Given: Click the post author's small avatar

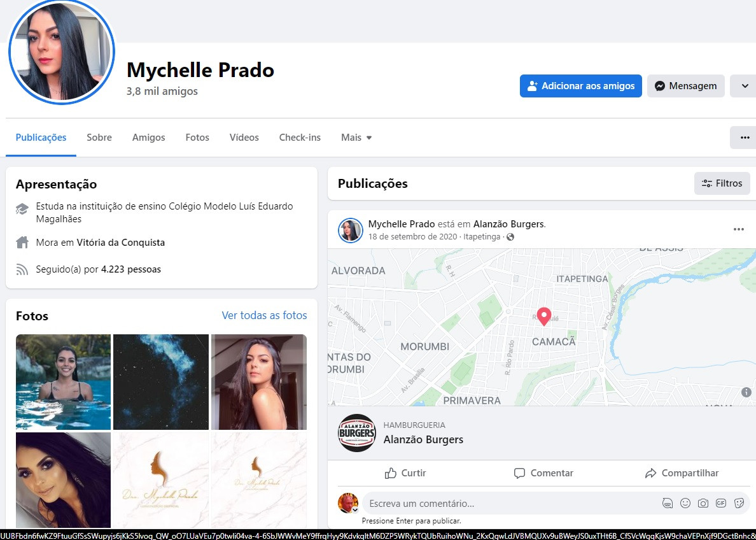Looking at the screenshot, I should [350, 230].
